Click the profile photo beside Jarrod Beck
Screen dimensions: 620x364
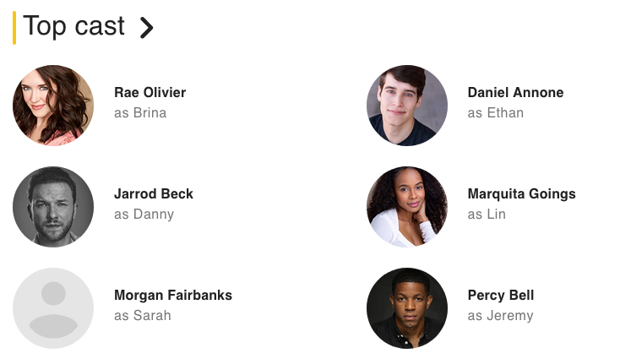pyautogui.click(x=53, y=207)
